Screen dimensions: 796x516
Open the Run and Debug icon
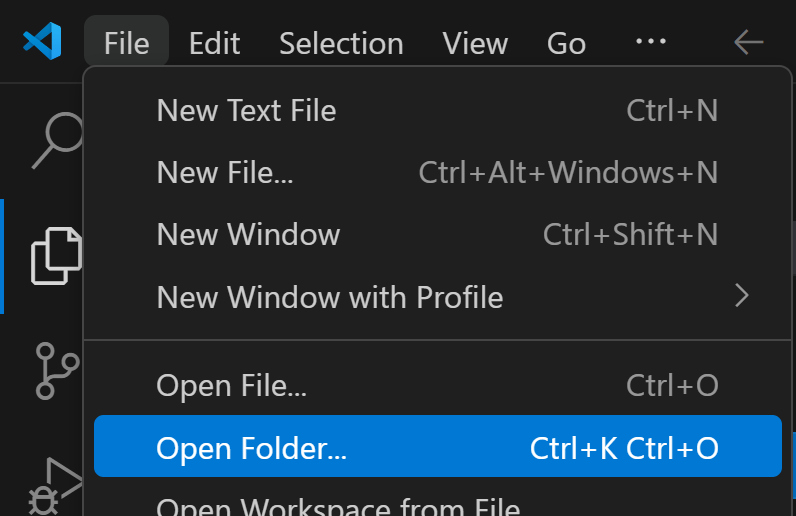55,487
